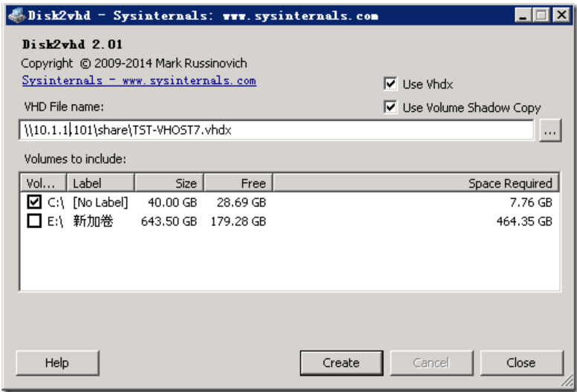This screenshot has height=392, width=577.
Task: Click the 179.28 GB free value
Action: click(x=238, y=221)
